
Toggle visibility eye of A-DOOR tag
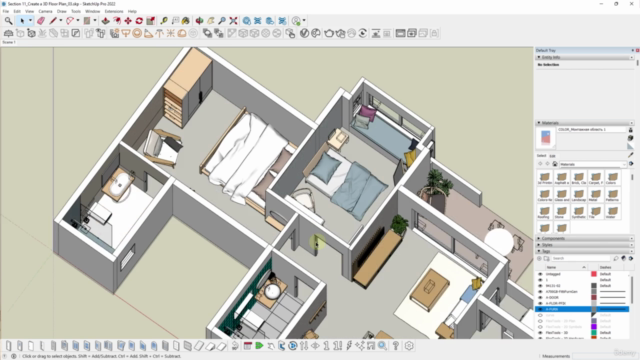click(540, 298)
